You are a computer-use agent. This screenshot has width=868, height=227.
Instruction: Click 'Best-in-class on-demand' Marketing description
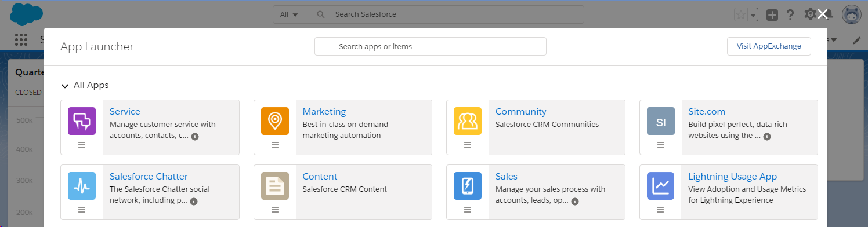tap(345, 124)
